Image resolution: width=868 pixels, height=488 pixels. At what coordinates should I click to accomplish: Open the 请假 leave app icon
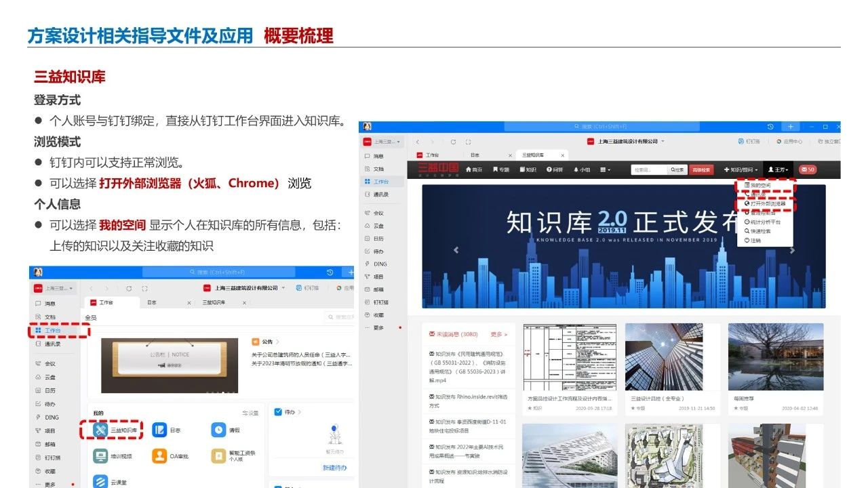coord(218,430)
